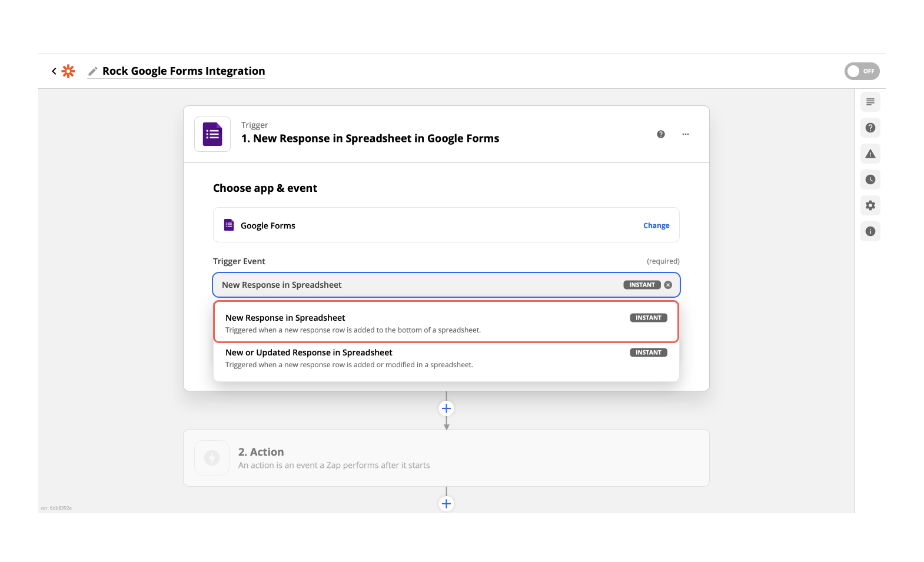Expand the 2. Action step

[x=446, y=458]
